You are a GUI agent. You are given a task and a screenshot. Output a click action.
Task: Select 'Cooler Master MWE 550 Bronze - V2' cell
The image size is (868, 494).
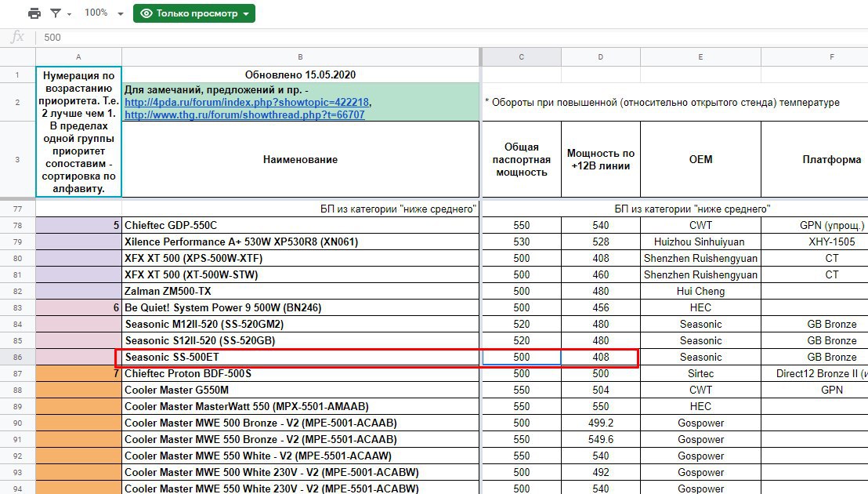pyautogui.click(x=301, y=440)
